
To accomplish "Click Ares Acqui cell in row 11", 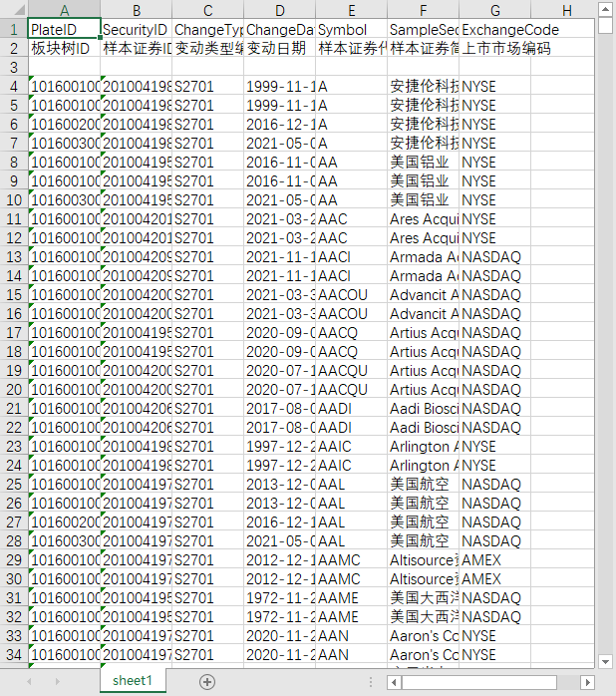I will (424, 218).
